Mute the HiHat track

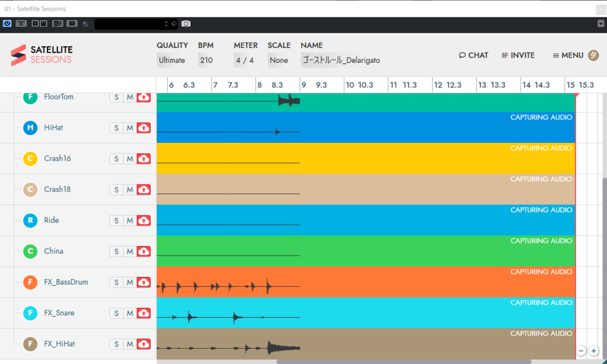coord(130,128)
